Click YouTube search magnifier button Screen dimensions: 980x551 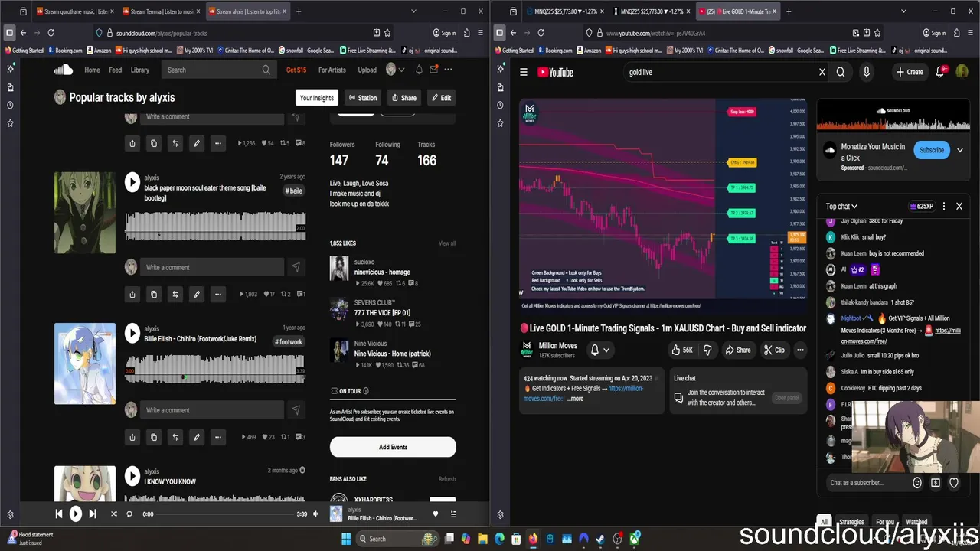[841, 72]
